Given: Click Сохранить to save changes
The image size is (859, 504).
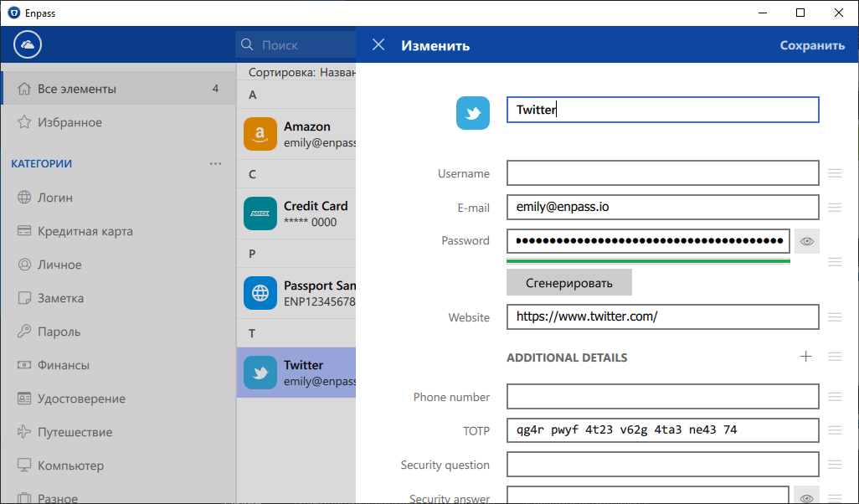Looking at the screenshot, I should pos(812,45).
